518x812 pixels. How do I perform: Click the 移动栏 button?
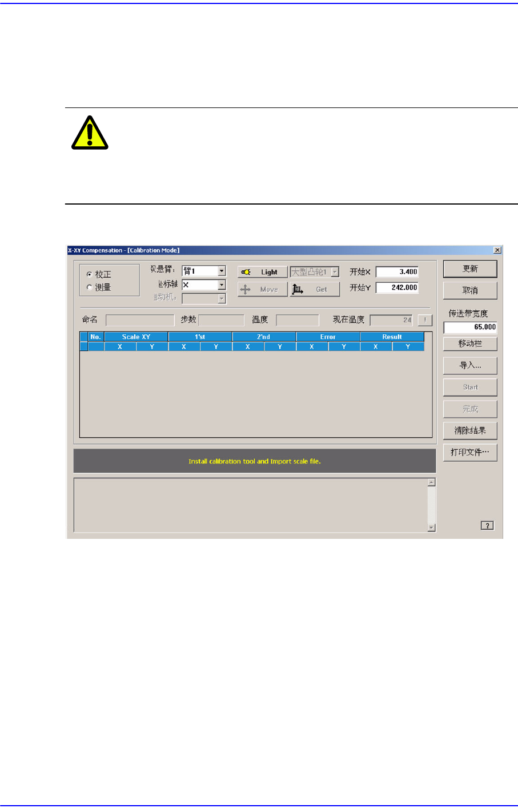470,343
